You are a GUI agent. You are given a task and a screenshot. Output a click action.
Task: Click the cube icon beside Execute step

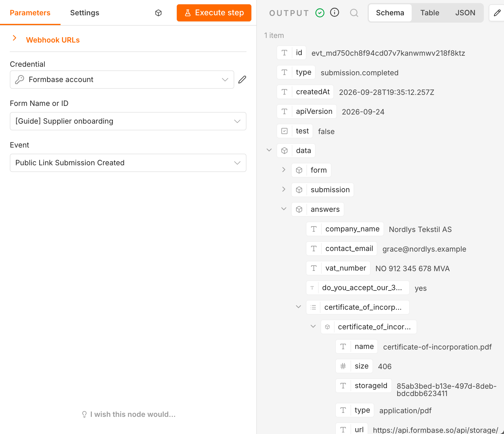pyautogui.click(x=158, y=13)
